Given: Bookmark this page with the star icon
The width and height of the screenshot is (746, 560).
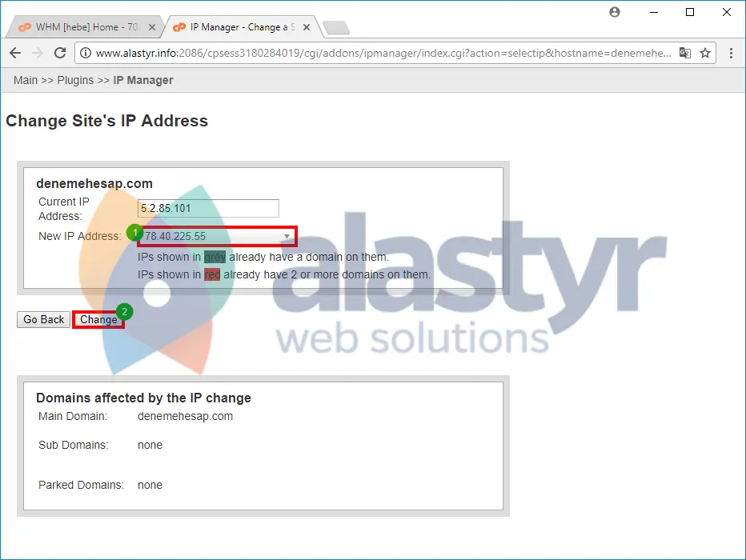Looking at the screenshot, I should click(x=704, y=52).
